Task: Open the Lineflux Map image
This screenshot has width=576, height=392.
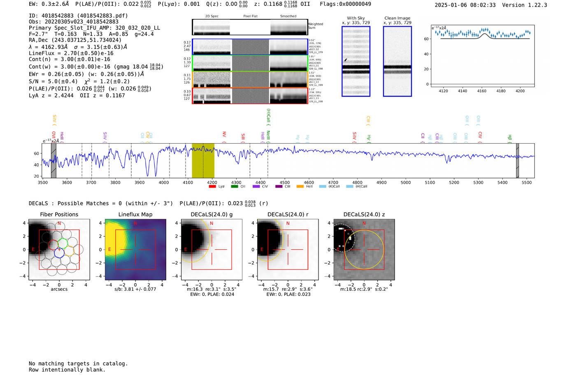Action: 135,250
